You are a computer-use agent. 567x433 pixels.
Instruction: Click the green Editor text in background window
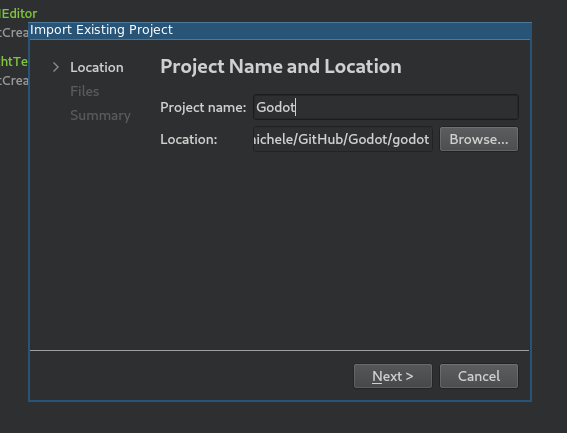click(x=19, y=14)
